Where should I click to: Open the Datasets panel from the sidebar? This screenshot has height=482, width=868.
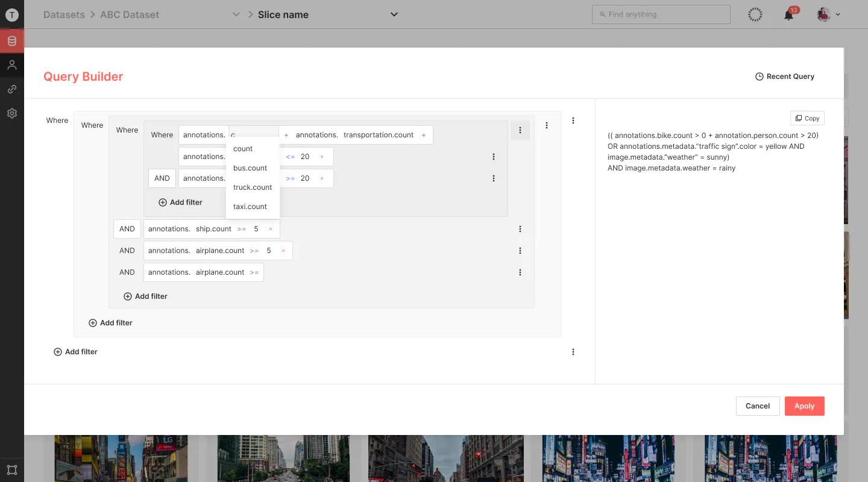pyautogui.click(x=12, y=41)
